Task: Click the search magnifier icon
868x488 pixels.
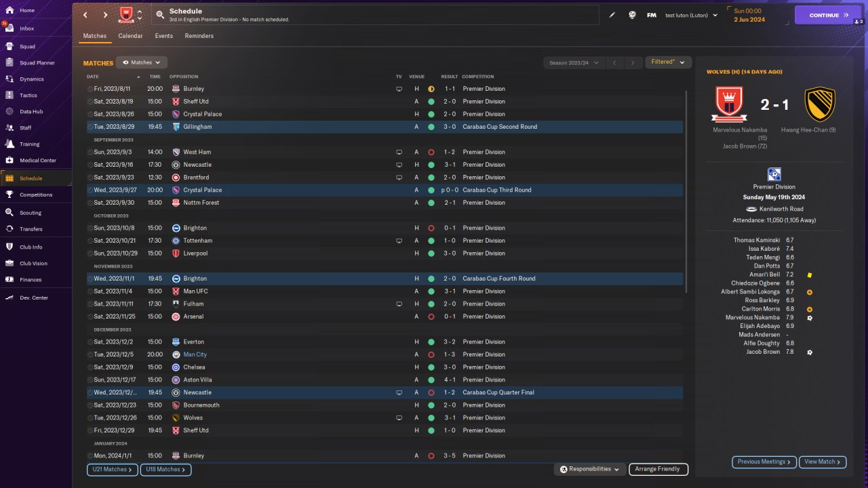Action: [x=160, y=14]
